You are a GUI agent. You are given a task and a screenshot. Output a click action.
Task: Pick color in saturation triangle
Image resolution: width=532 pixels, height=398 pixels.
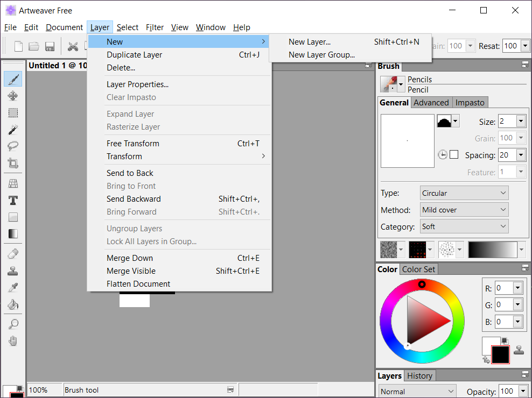click(423, 321)
